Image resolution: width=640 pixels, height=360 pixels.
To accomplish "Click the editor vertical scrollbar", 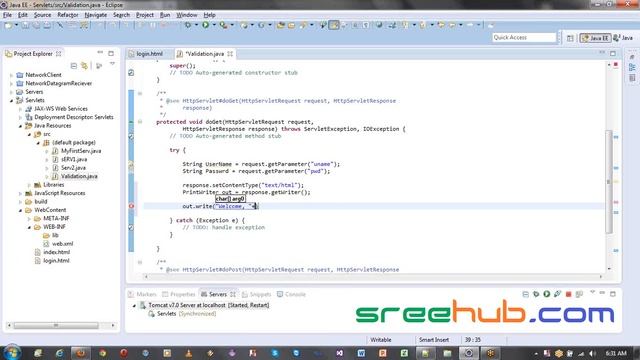I will point(609,182).
